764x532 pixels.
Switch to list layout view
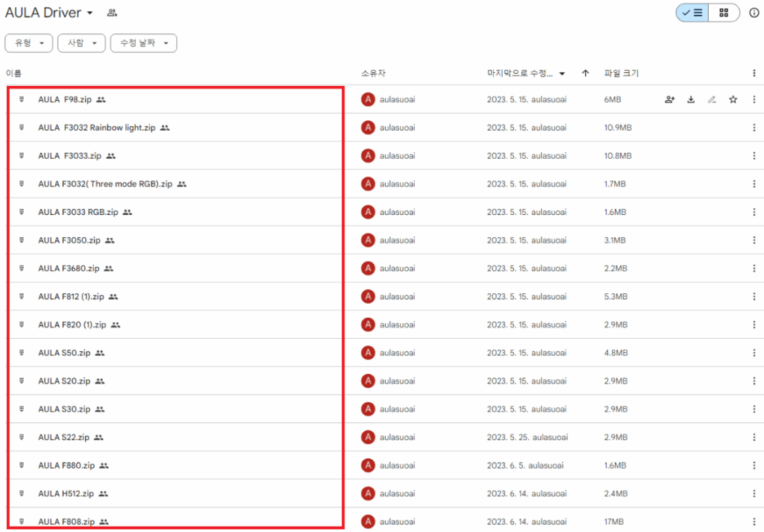692,13
